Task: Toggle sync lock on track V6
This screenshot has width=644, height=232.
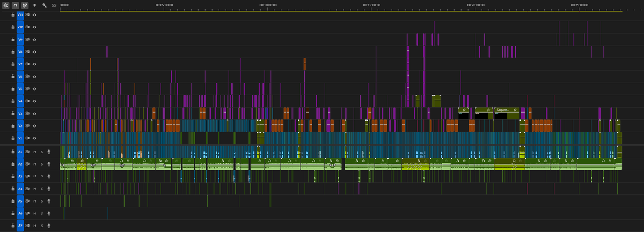Action: pos(27,76)
